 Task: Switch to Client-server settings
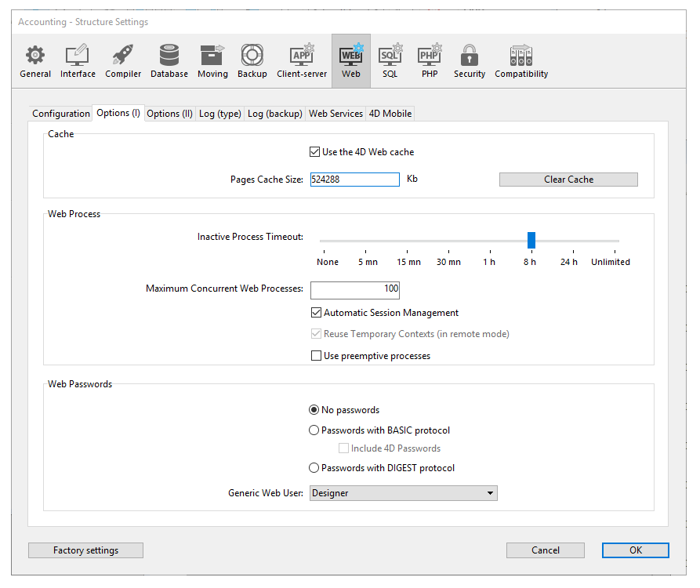click(x=302, y=61)
